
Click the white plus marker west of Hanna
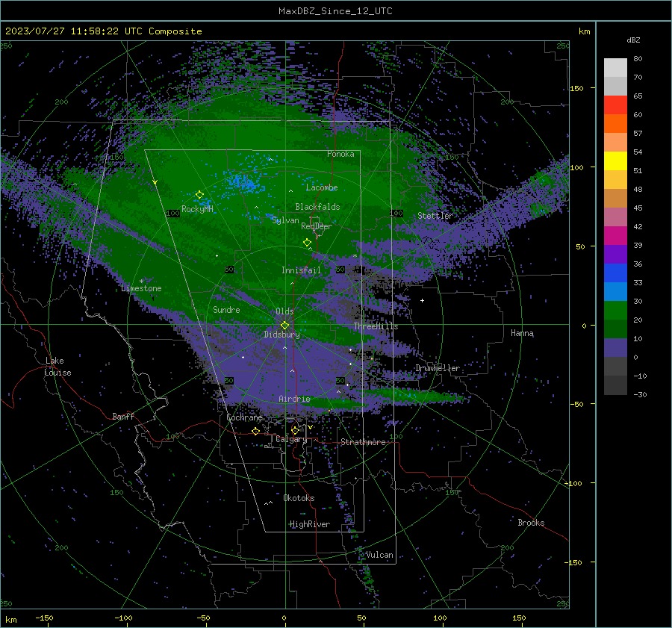[422, 300]
